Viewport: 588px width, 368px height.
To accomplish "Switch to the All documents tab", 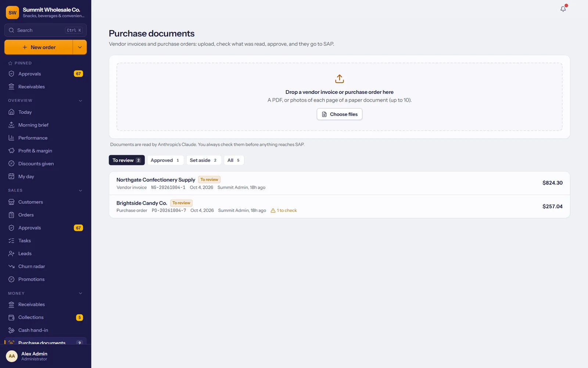I will tap(234, 160).
